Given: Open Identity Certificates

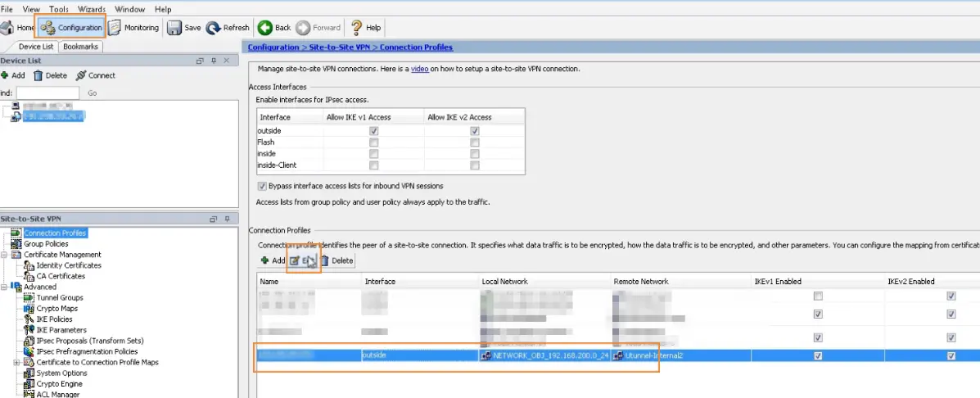Looking at the screenshot, I should (69, 265).
